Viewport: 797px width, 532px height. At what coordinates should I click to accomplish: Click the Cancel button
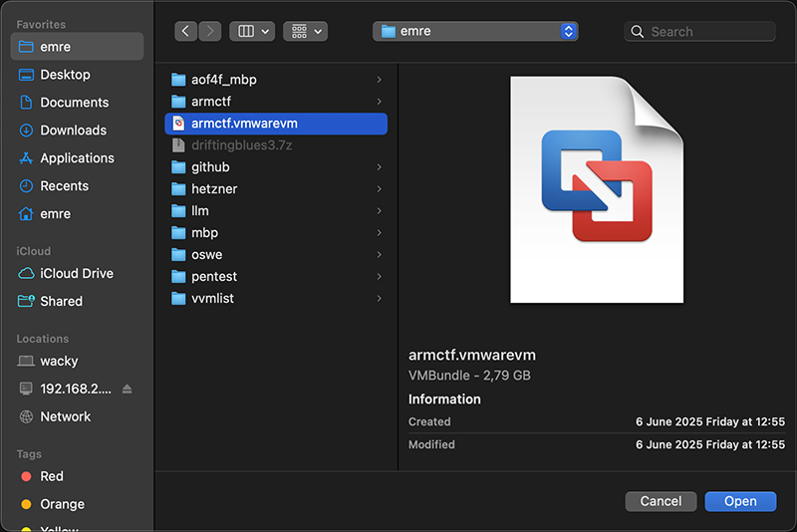[x=661, y=501]
